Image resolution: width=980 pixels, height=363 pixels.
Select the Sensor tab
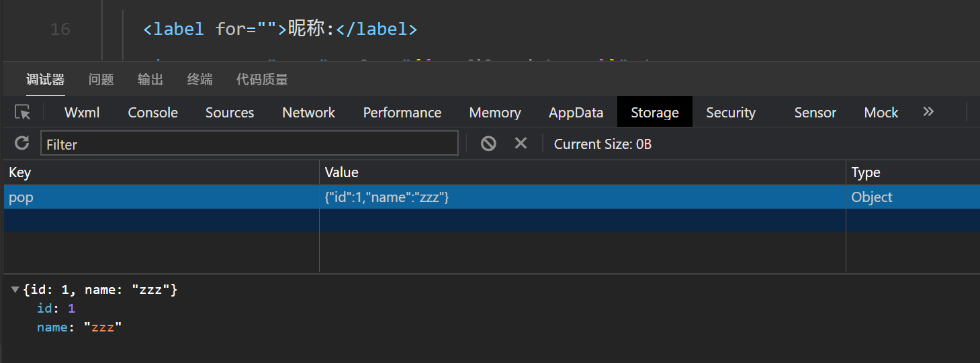tap(815, 113)
